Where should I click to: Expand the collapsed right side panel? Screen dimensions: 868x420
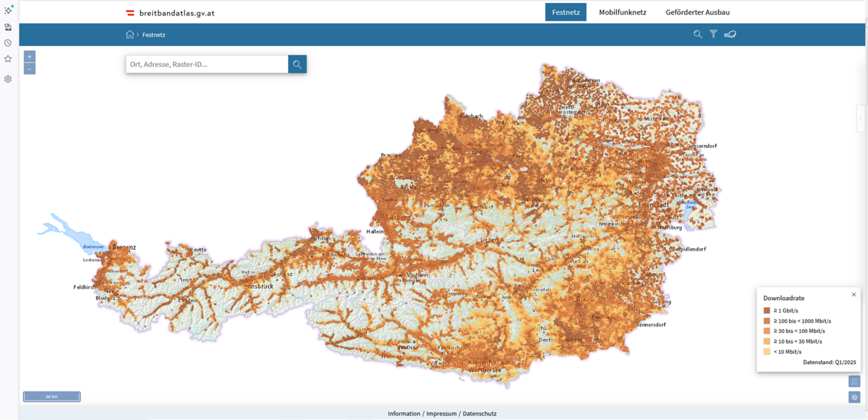click(861, 118)
